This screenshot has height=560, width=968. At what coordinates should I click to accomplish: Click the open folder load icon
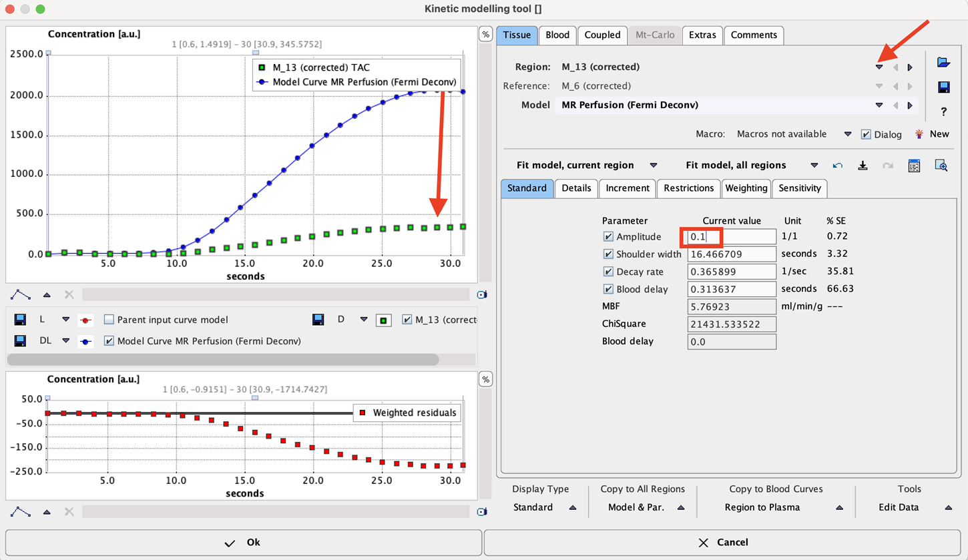[x=943, y=63]
